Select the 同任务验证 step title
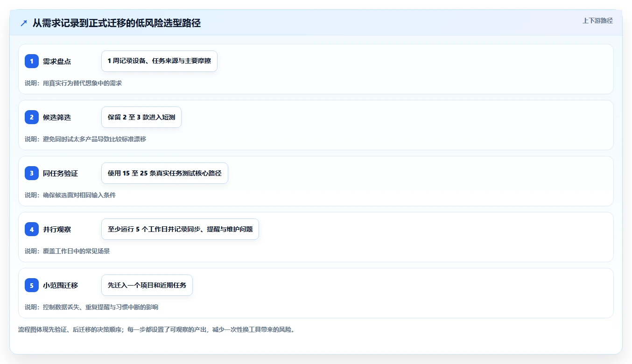 point(60,173)
